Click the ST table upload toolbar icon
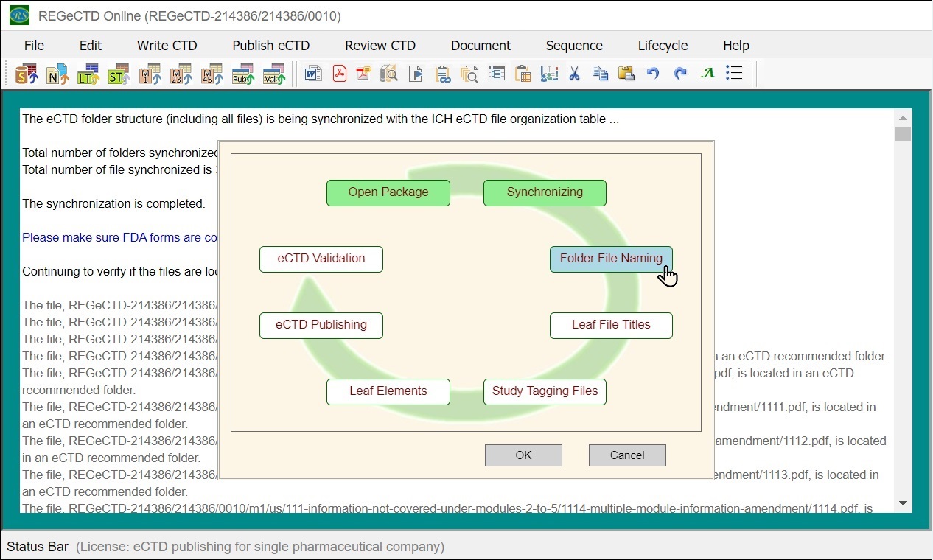The image size is (933, 560). tap(119, 74)
